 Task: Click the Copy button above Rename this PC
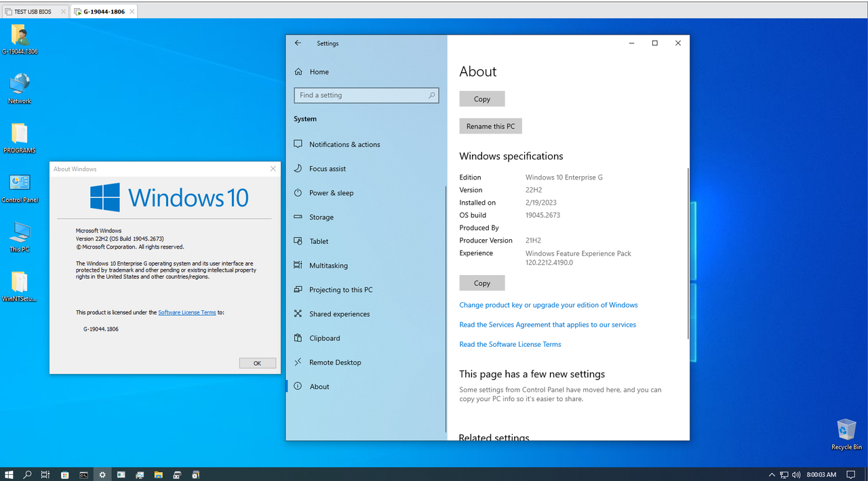[x=482, y=99]
